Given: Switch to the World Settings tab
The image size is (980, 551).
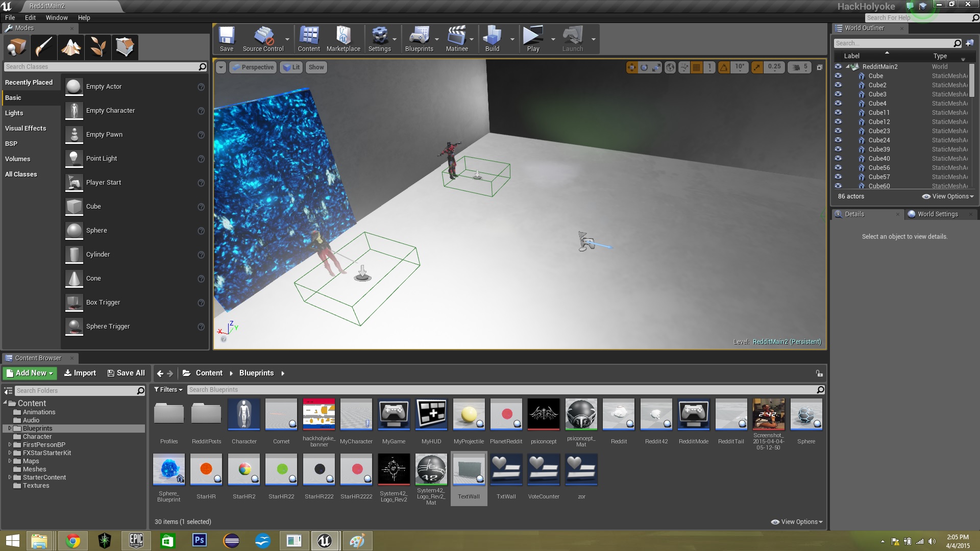Looking at the screenshot, I should [937, 214].
